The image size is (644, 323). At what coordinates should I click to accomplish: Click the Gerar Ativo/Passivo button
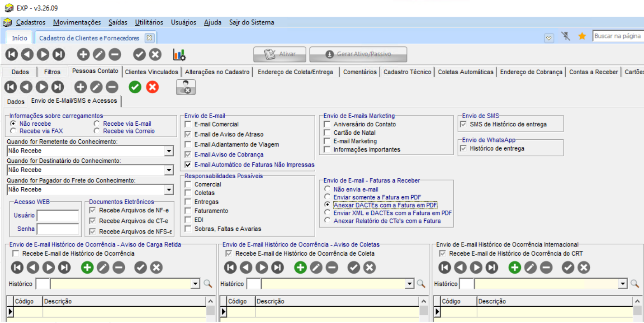point(358,54)
